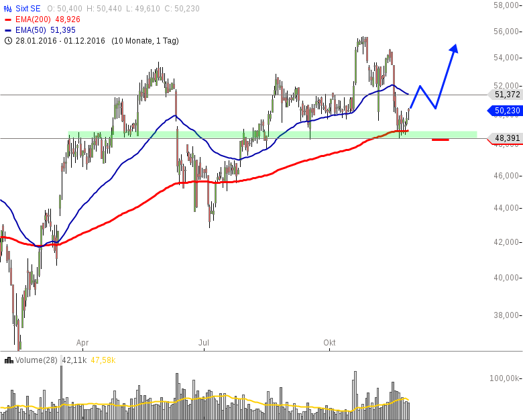The height and width of the screenshot is (420, 523).
Task: Click the 38,000 axis label
Action: [506, 315]
